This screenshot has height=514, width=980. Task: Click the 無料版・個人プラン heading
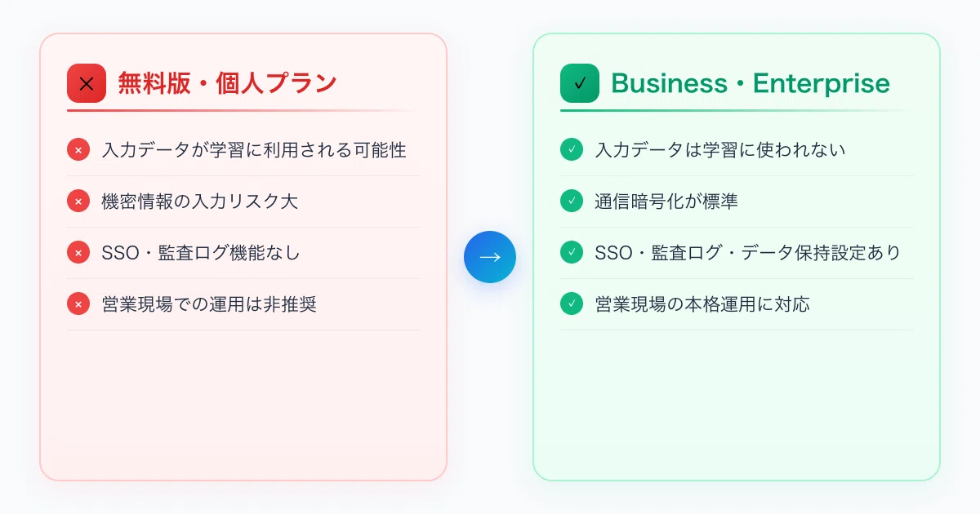[x=228, y=83]
